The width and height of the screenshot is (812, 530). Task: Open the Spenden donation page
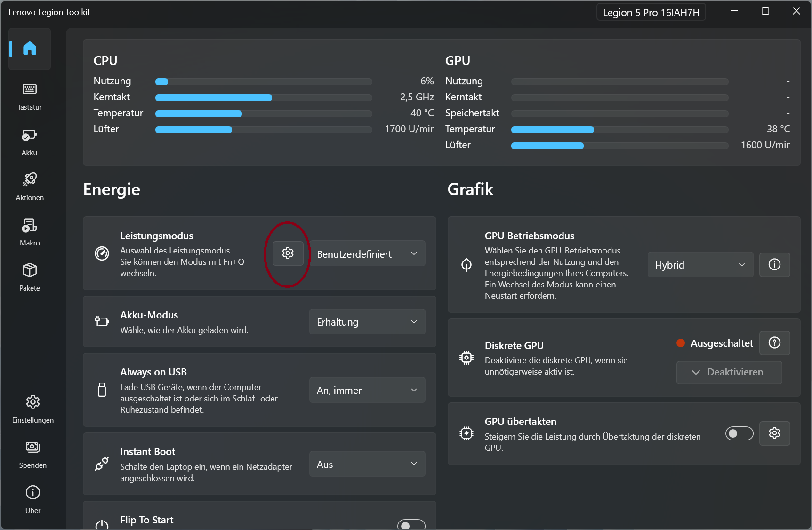click(32, 455)
